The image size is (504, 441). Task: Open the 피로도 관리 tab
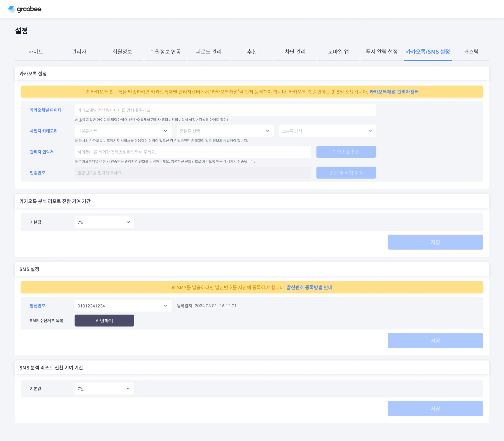coord(208,52)
